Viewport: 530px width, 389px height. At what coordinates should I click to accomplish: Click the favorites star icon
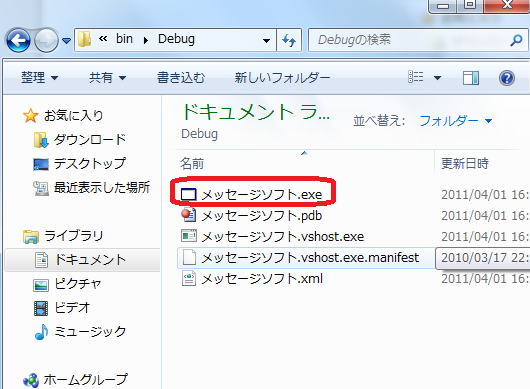tap(30, 116)
